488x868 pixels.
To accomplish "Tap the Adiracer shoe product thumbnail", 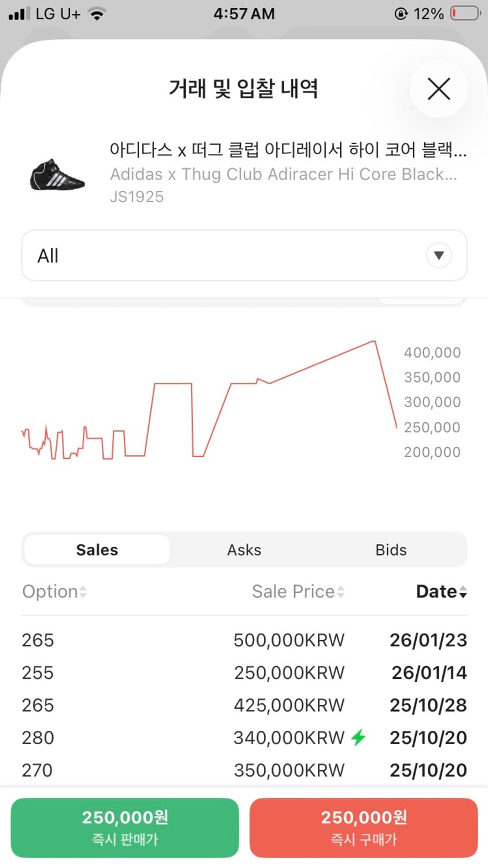I will click(x=57, y=174).
